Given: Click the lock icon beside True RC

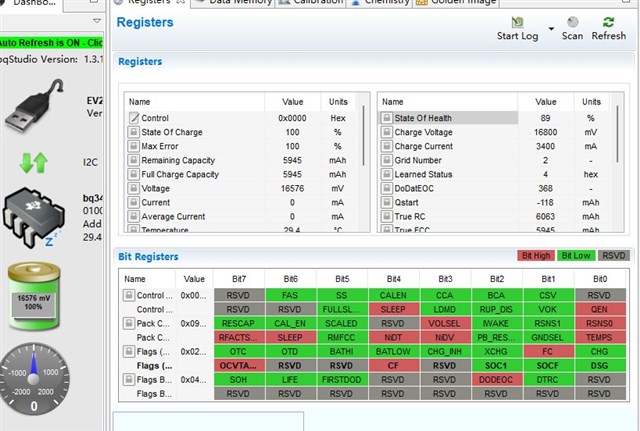Looking at the screenshot, I should tap(386, 216).
